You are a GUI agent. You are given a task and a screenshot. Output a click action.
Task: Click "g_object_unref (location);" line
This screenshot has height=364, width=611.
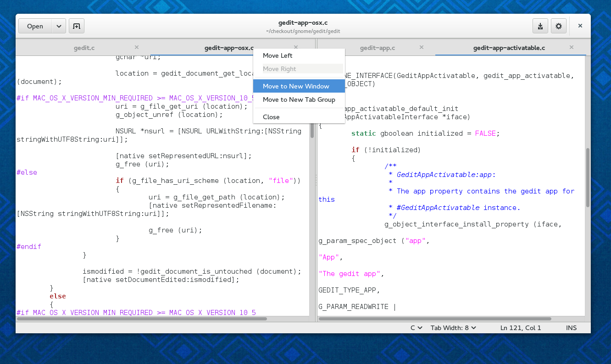[169, 115]
